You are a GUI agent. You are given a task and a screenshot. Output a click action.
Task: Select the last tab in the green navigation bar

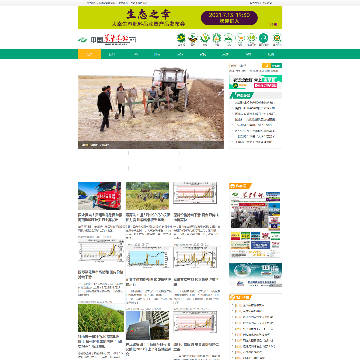click(x=271, y=54)
